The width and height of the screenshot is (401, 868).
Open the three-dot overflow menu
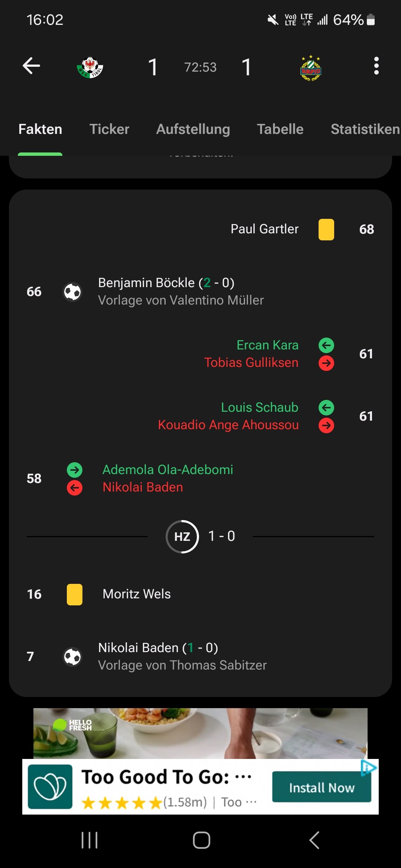[x=376, y=66]
